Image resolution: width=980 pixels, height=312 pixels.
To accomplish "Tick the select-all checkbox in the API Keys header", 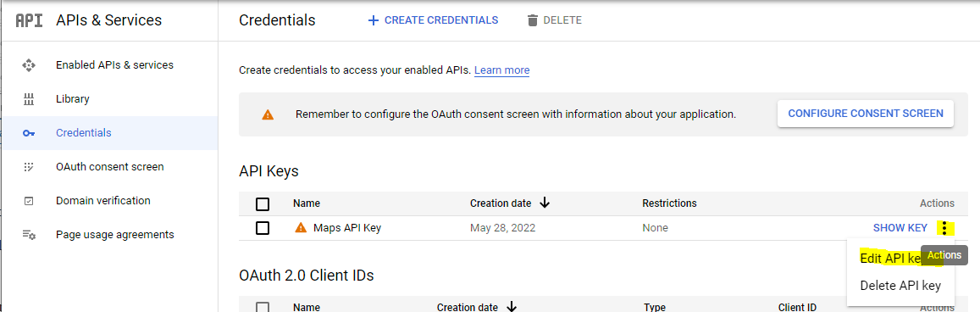I will coord(263,203).
